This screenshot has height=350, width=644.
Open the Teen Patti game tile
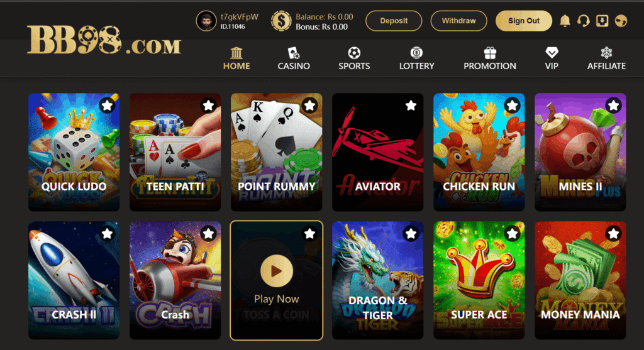pos(175,152)
